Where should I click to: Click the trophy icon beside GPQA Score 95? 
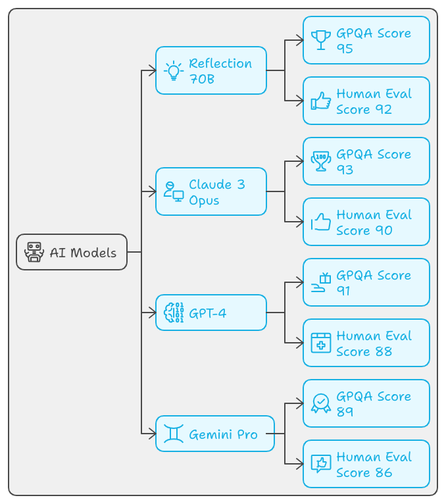point(320,40)
